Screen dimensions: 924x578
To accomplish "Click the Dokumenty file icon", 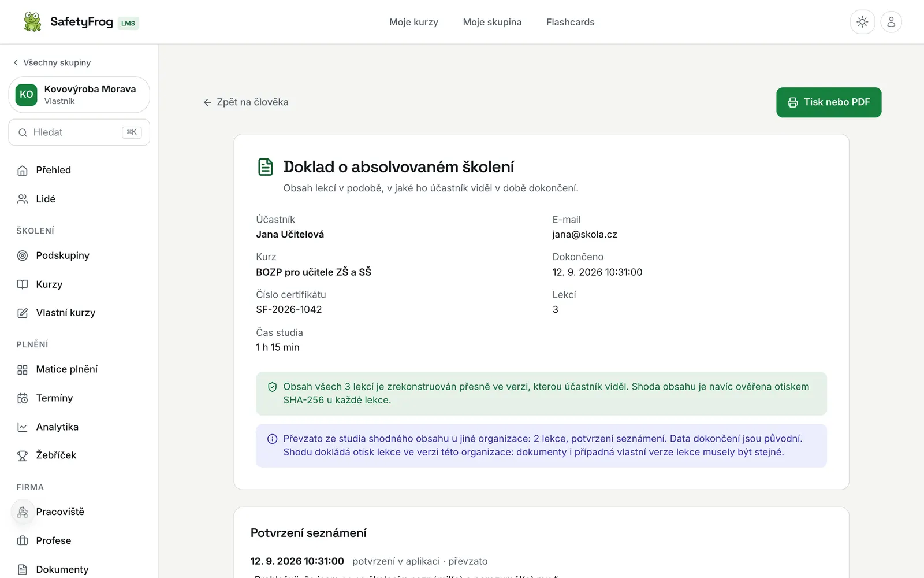I will pyautogui.click(x=23, y=569).
